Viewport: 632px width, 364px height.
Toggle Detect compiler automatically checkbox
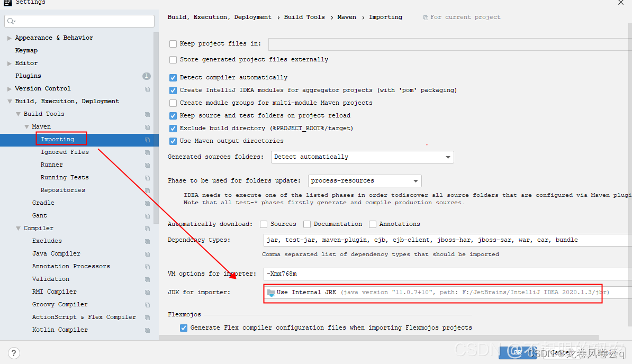[173, 78]
